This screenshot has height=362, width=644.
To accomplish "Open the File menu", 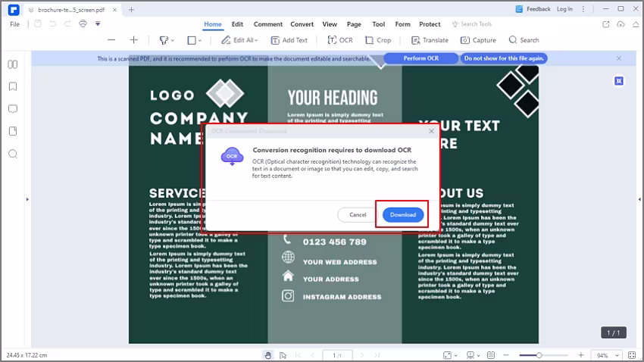I will 15,24.
